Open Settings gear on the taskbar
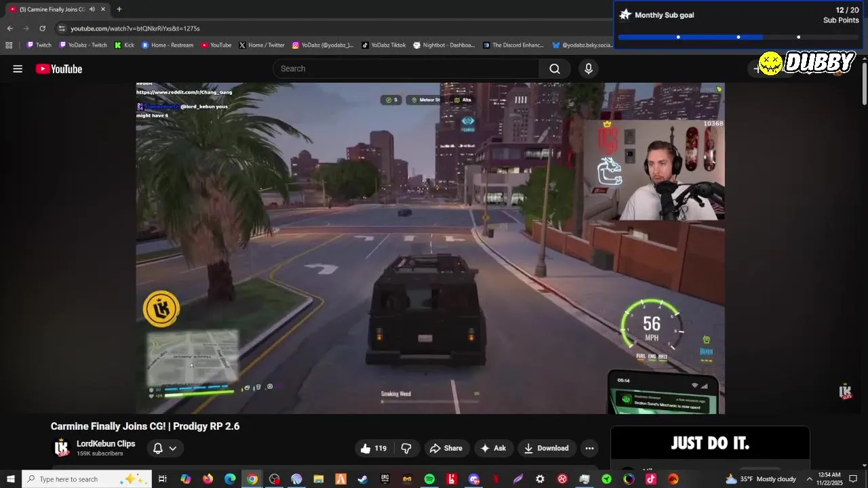The image size is (868, 488). tap(540, 479)
